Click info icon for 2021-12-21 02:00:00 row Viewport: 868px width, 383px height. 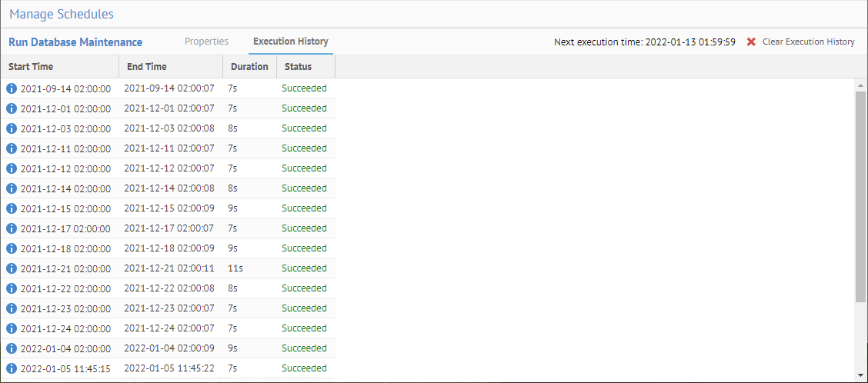[x=12, y=268]
